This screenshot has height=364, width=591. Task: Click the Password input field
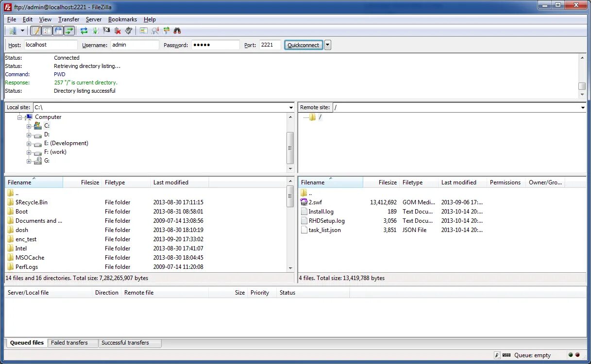click(216, 45)
